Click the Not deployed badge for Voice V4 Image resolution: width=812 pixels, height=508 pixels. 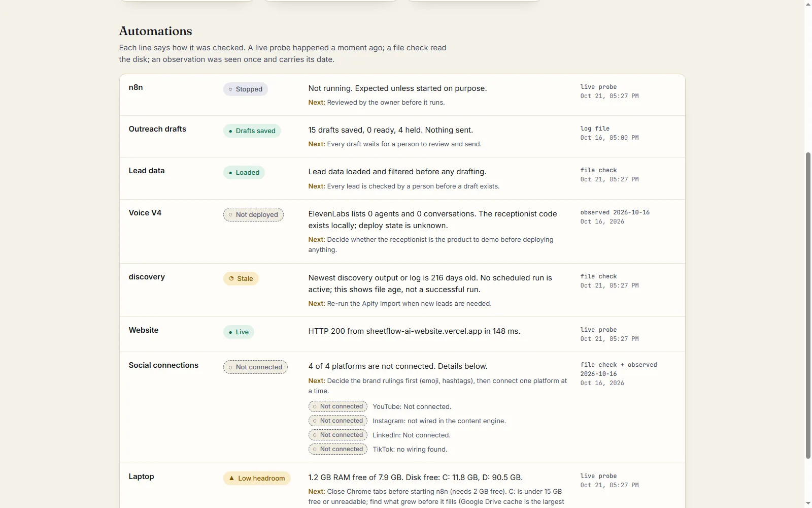tap(253, 215)
